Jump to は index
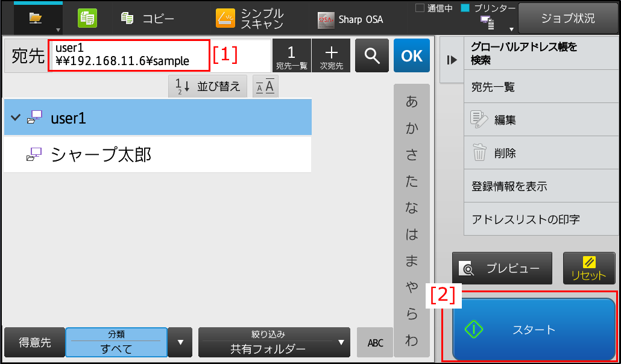The width and height of the screenshot is (621, 364). 412,235
